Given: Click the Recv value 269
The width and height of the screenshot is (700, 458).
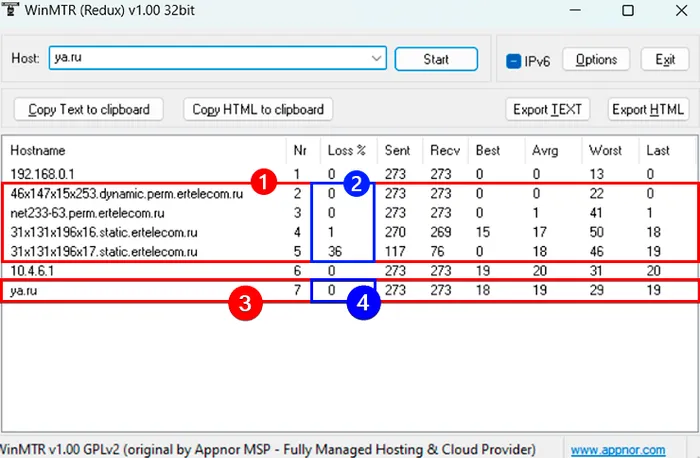Looking at the screenshot, I should [x=441, y=232].
